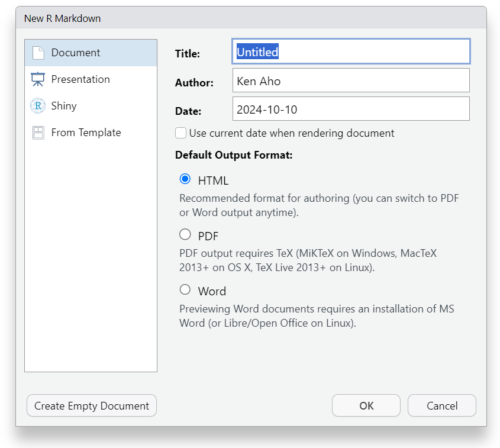Click the 'Recommended format for authoring' description
The height and width of the screenshot is (448, 500).
coord(319,205)
